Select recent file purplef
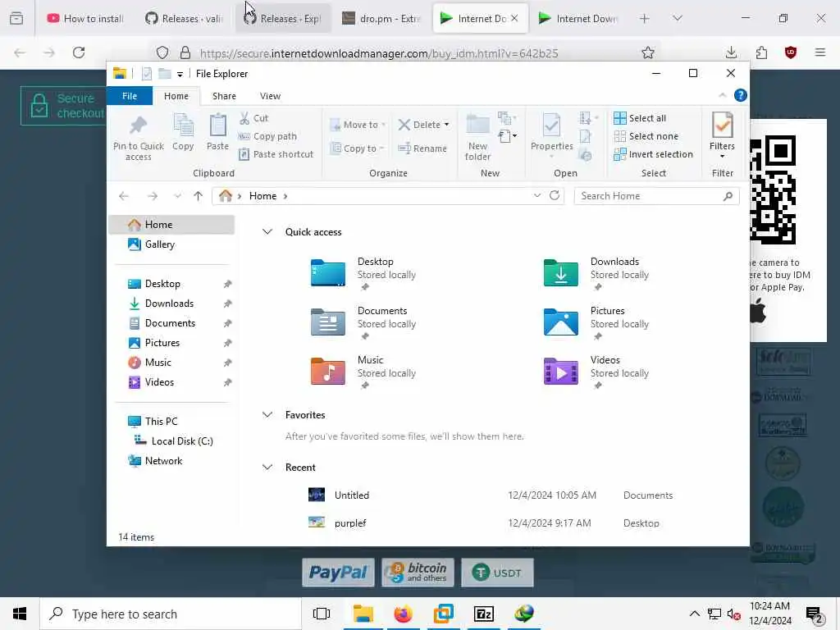Image resolution: width=840 pixels, height=630 pixels. [491, 523]
